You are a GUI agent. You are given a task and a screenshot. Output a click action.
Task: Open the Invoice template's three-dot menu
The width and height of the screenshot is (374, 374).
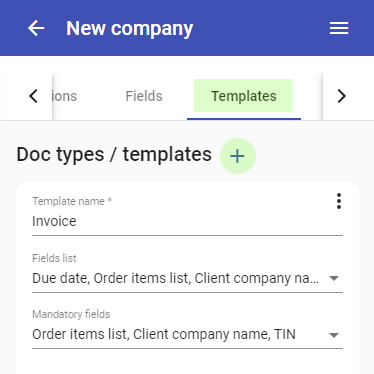point(339,201)
